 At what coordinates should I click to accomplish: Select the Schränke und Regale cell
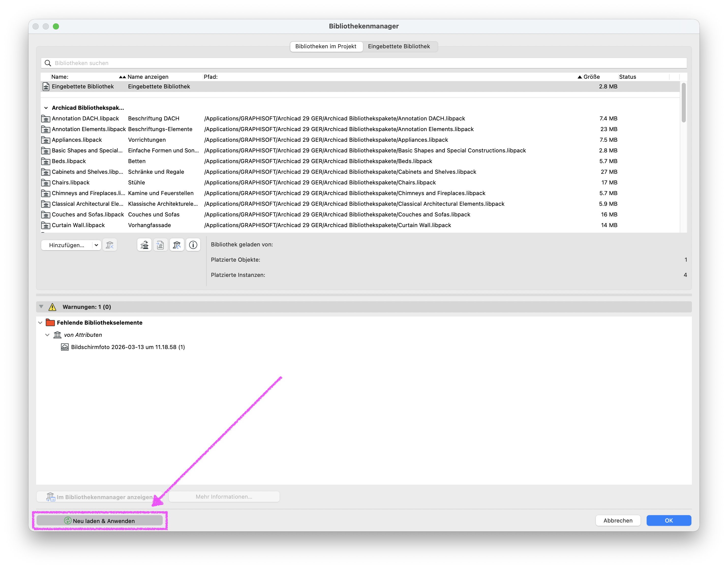click(156, 172)
